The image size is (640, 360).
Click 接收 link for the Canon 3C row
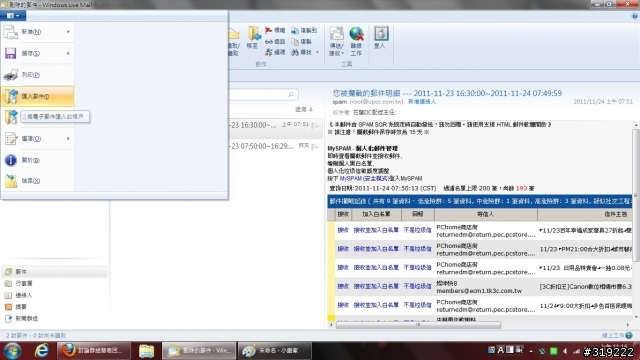click(343, 286)
